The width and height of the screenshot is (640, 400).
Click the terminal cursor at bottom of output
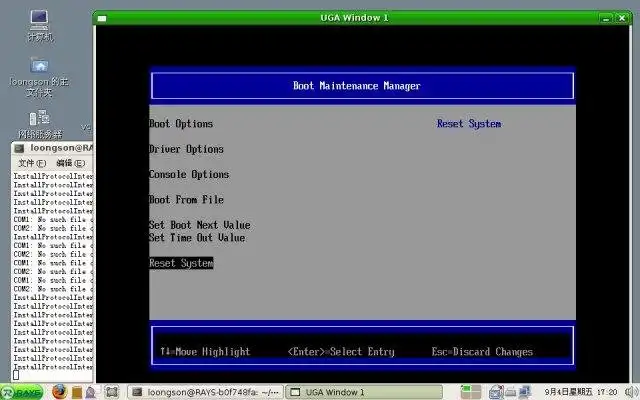pyautogui.click(x=16, y=375)
